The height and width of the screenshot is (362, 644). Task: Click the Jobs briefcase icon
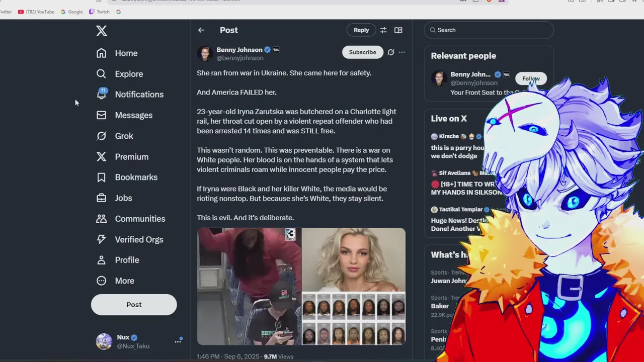point(102,198)
